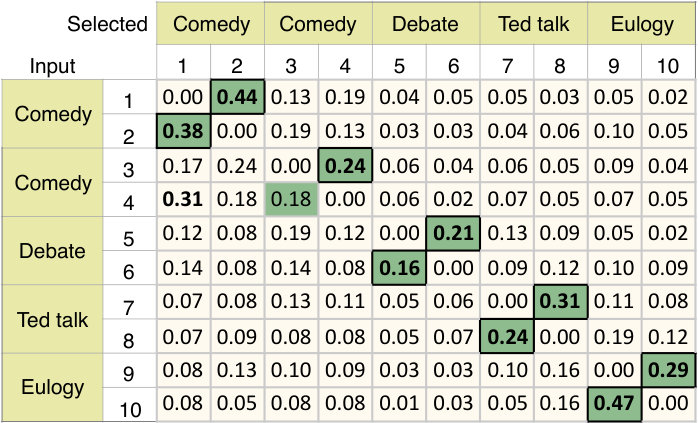
Task: Click the Eulogy column header
Action: click(641, 23)
